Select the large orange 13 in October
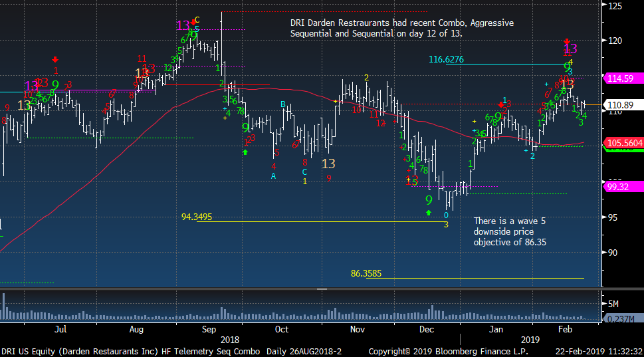This screenshot has width=644, height=357. pos(328,164)
